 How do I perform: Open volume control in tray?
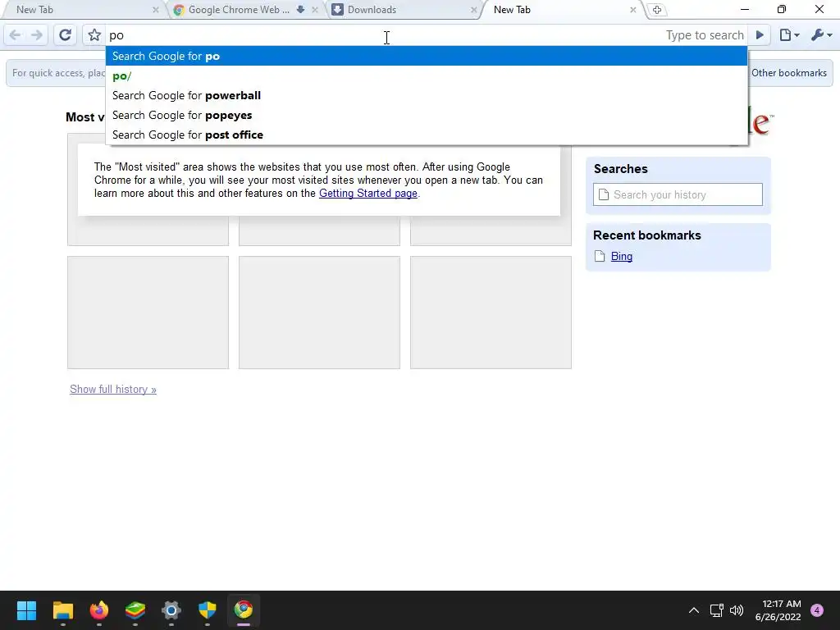tap(737, 610)
